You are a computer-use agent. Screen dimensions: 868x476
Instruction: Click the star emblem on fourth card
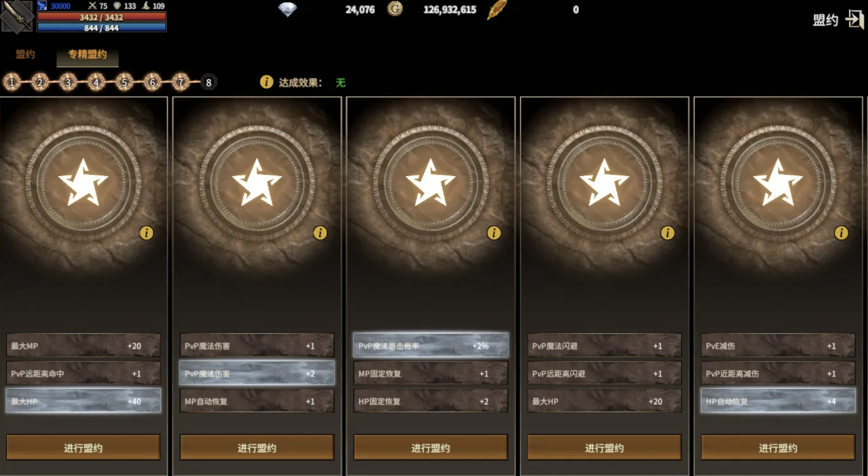point(604,183)
